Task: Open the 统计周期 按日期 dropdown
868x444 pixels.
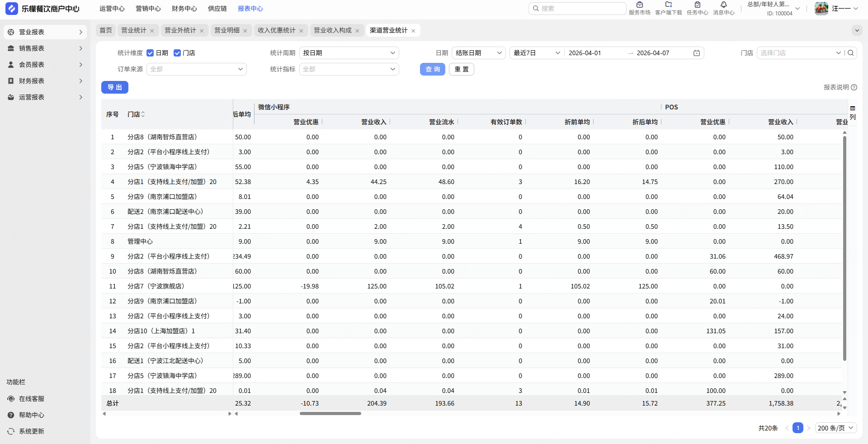Action: pos(349,53)
